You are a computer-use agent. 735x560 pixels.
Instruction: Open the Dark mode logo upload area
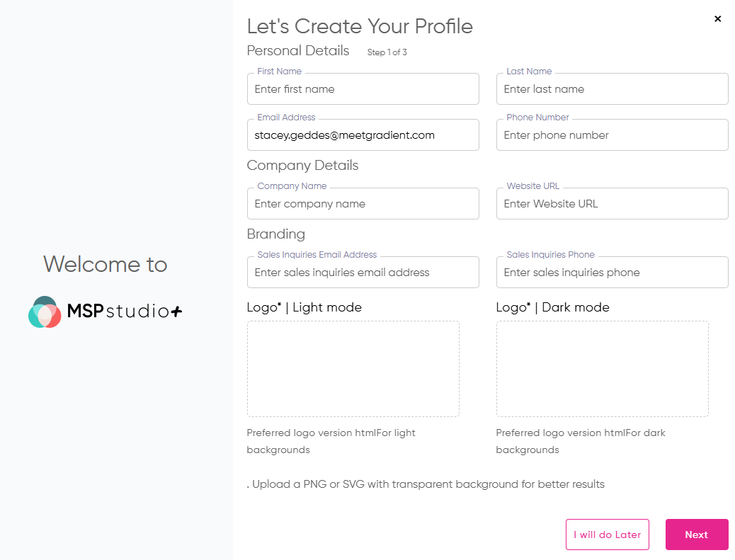point(602,368)
